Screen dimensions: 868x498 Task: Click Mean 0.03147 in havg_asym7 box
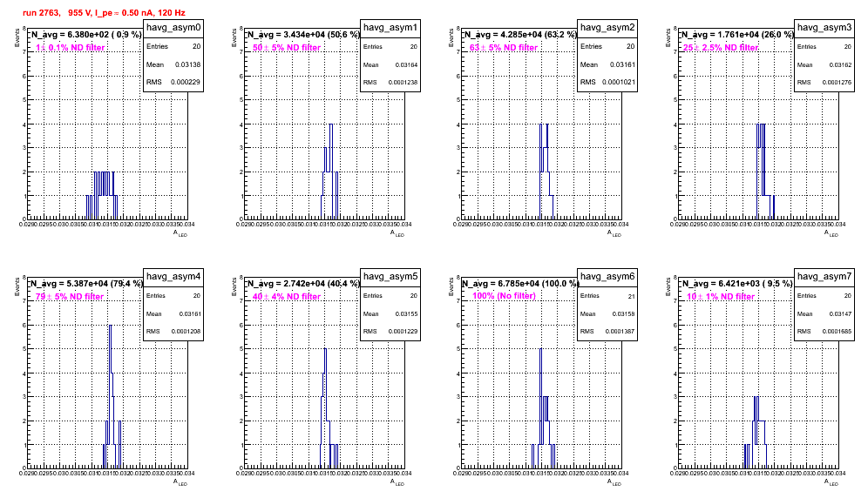click(824, 313)
